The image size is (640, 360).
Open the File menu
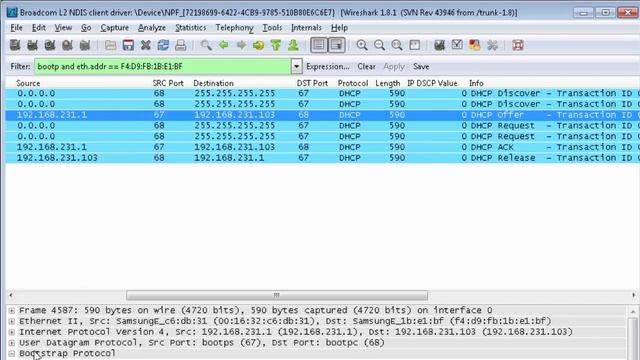click(x=16, y=28)
